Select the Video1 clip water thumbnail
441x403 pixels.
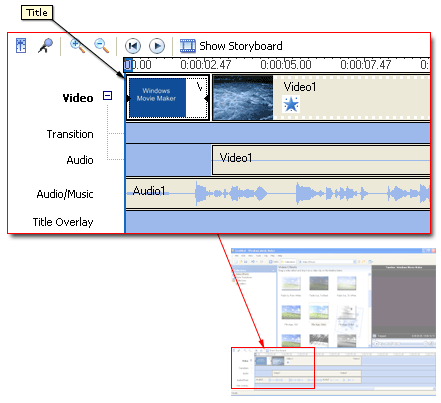click(243, 98)
